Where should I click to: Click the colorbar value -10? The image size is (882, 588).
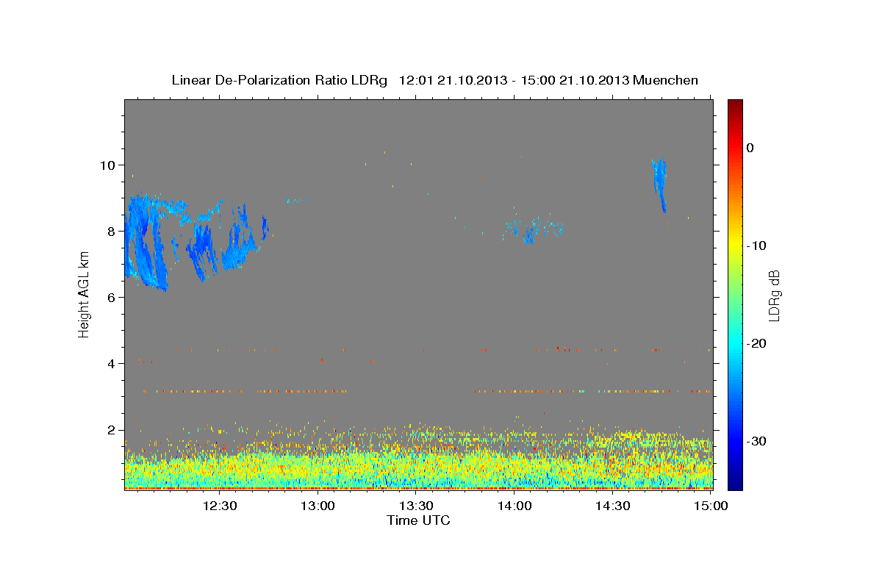[757, 245]
